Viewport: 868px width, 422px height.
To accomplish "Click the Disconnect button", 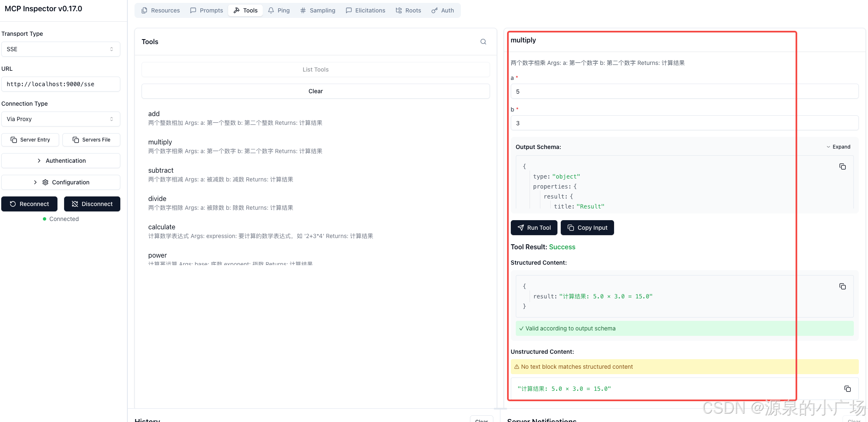I will [x=92, y=204].
